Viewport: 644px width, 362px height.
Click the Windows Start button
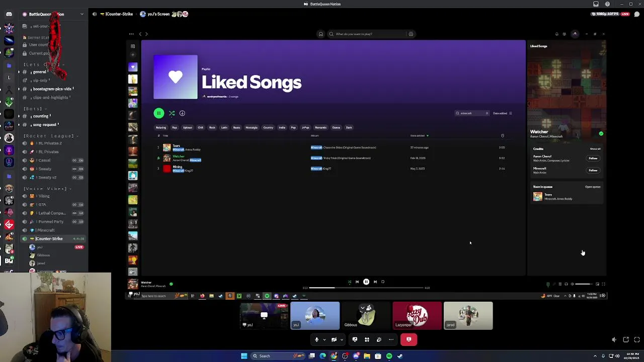pos(244,356)
